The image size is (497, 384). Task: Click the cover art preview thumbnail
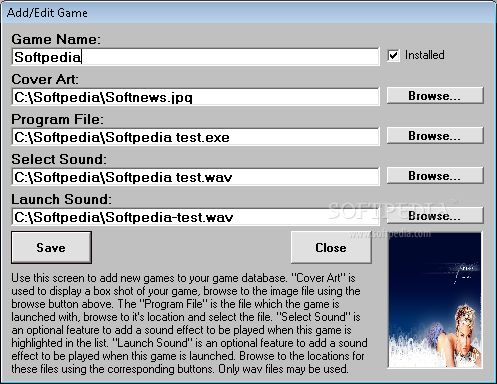coord(435,300)
